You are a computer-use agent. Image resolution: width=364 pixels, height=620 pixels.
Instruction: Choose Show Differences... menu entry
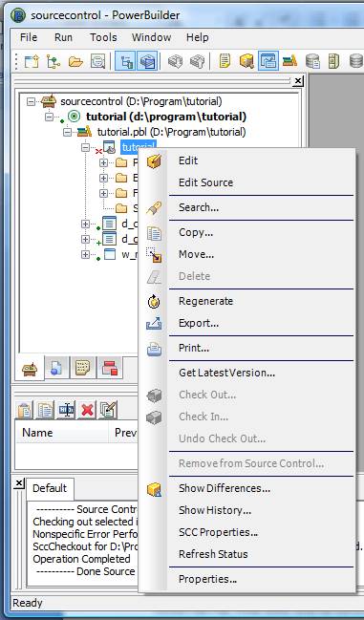coord(247,489)
